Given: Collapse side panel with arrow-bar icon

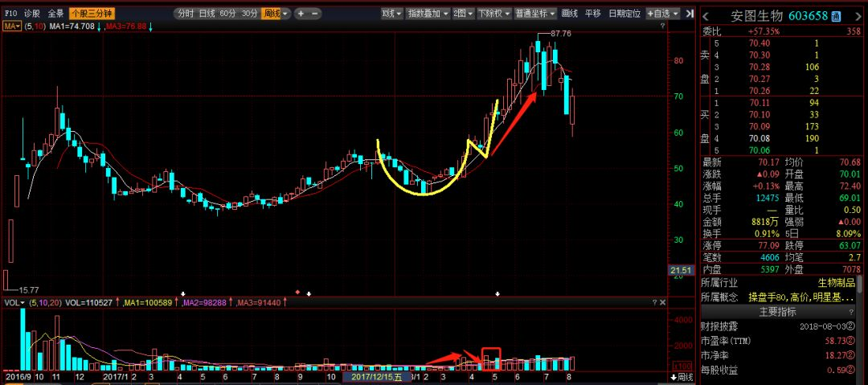Looking at the screenshot, I should (x=690, y=14).
